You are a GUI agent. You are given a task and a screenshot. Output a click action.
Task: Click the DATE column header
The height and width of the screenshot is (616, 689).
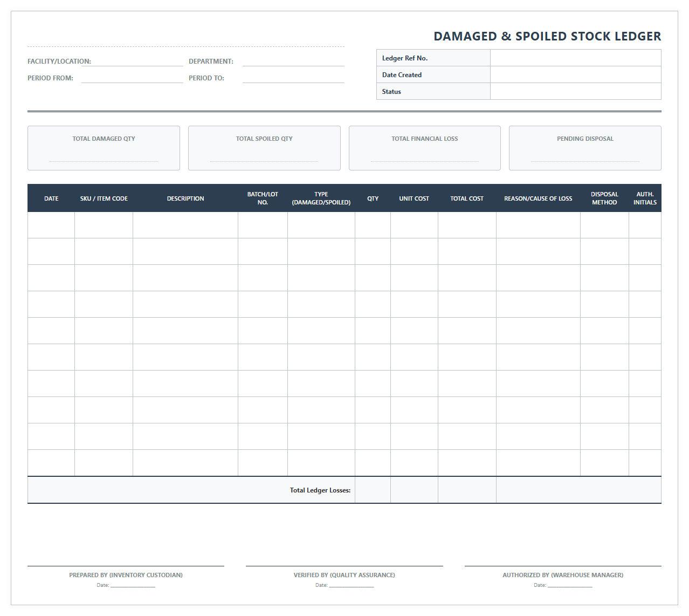[51, 199]
